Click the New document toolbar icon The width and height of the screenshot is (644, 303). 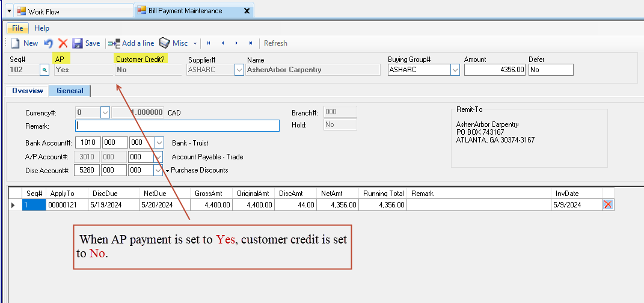coord(16,43)
